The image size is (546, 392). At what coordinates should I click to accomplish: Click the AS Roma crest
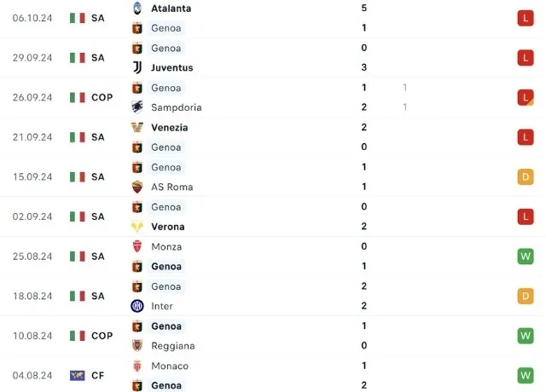[x=136, y=187]
